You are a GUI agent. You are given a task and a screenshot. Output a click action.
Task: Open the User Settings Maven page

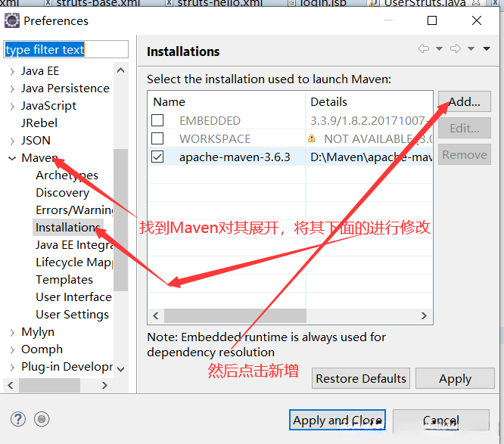73,314
